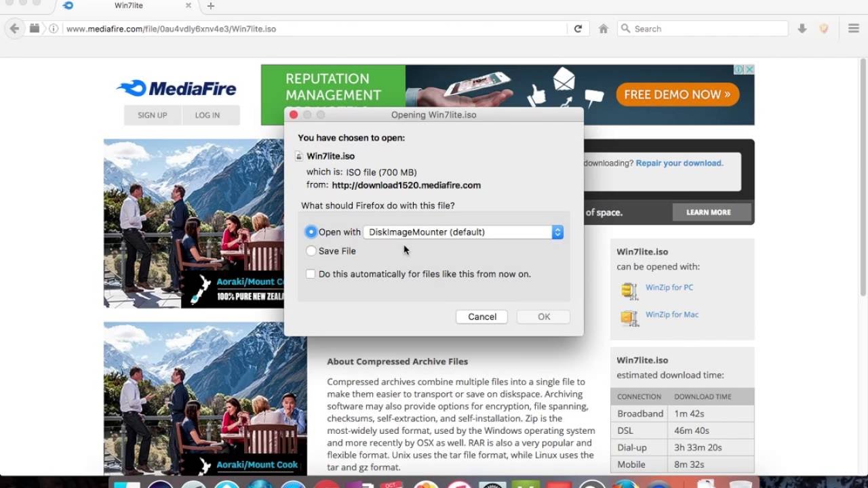This screenshot has width=868, height=488.
Task: Click the DOWNLOAD TIME column header
Action: pyautogui.click(x=703, y=396)
